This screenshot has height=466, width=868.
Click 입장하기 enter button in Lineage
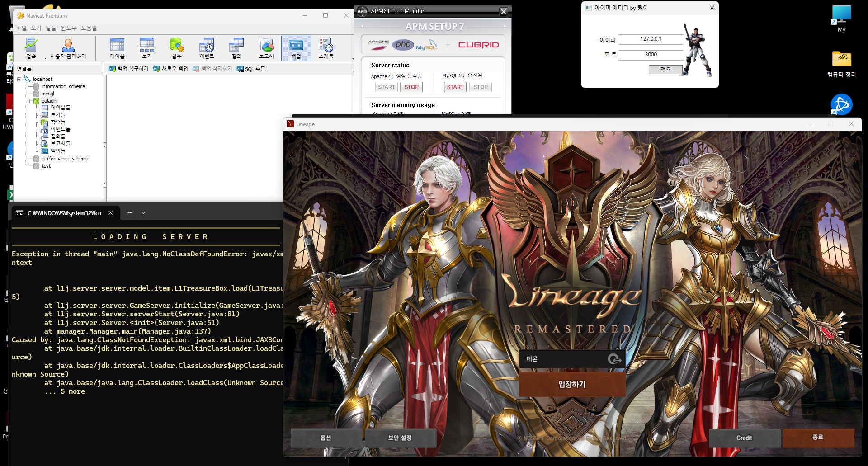coord(572,384)
